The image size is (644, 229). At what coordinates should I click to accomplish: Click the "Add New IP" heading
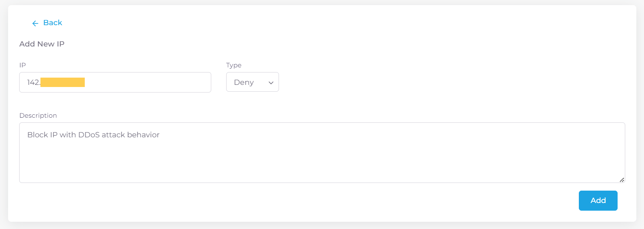(42, 44)
